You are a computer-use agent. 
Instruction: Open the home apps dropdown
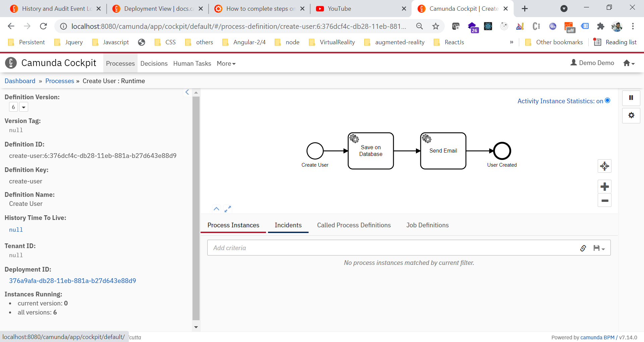pos(629,63)
